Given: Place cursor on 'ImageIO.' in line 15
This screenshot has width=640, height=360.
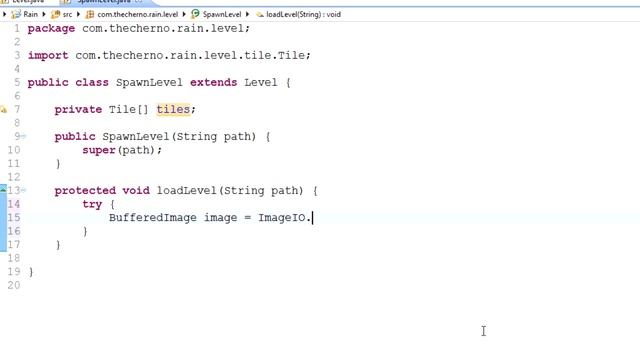Looking at the screenshot, I should pyautogui.click(x=284, y=218).
